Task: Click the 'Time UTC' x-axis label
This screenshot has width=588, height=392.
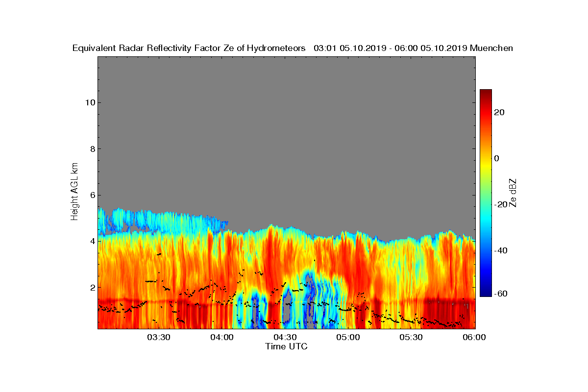Action: tap(287, 346)
